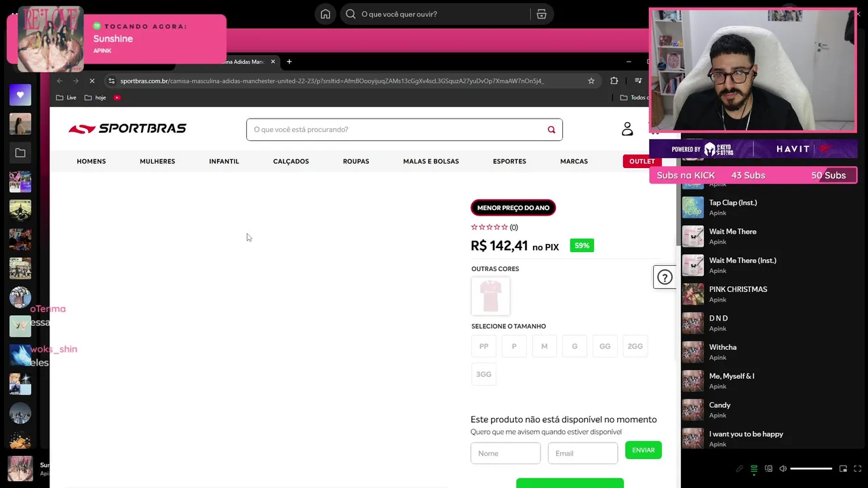Viewport: 868px width, 488px height.
Task: Open Spotify Browse icon in search bar
Action: point(541,14)
